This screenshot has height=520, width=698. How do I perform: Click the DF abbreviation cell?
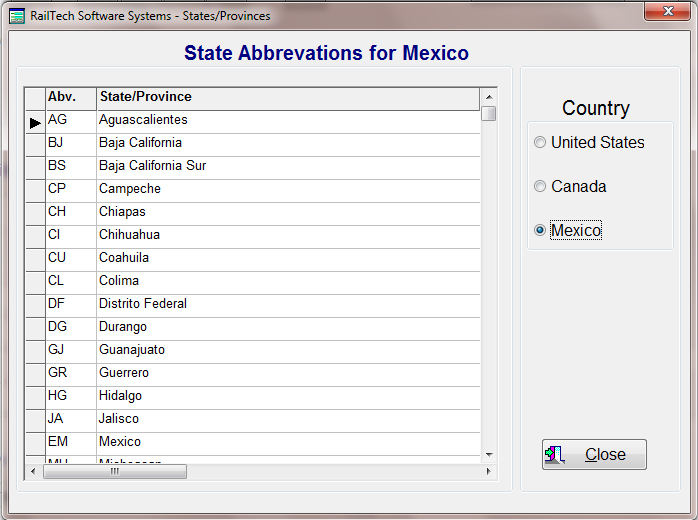pos(71,306)
